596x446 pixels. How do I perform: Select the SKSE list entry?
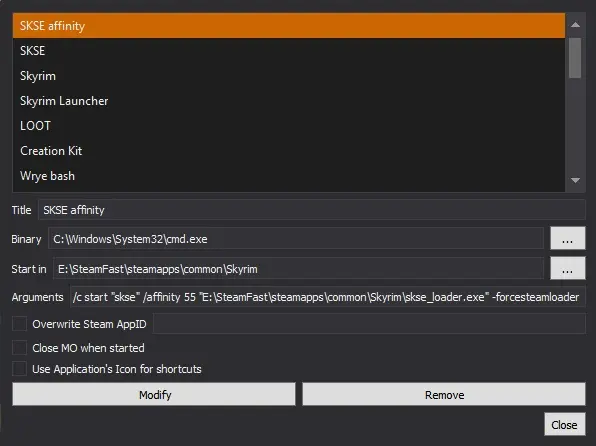point(288,51)
